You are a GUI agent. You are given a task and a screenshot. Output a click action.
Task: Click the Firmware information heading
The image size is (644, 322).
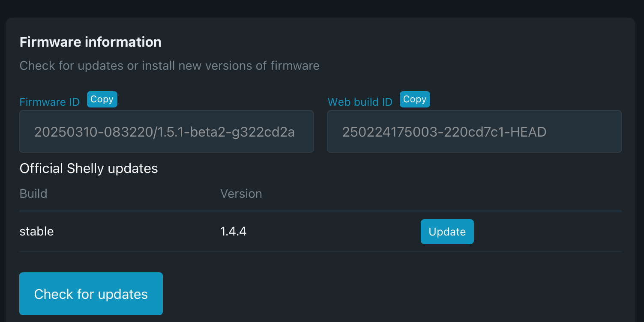90,42
